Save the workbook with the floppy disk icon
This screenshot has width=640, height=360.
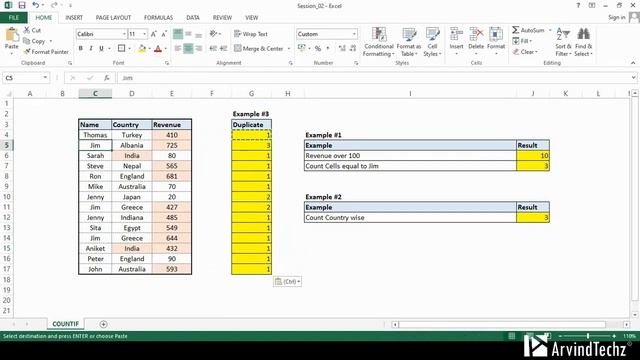coord(22,5)
